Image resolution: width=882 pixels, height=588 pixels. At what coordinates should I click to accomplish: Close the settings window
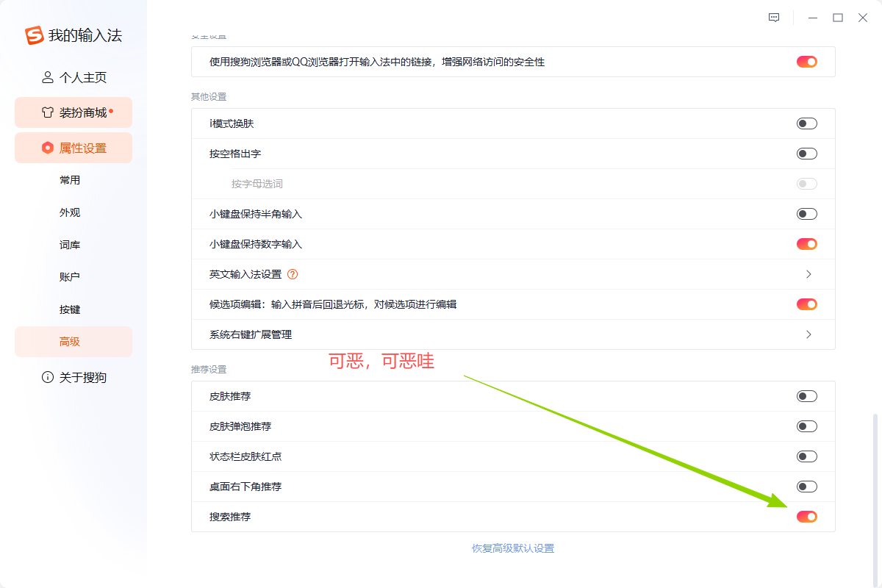click(863, 18)
